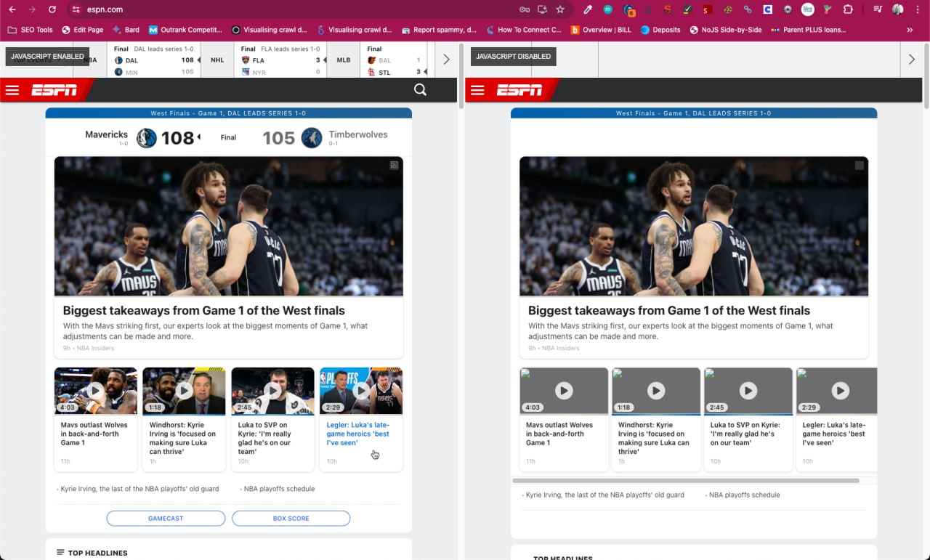
Task: Click the BOX SCORE button
Action: pos(291,519)
